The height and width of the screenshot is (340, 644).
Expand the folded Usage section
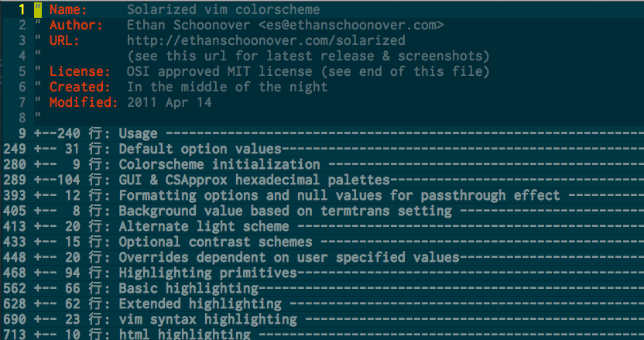[339, 133]
